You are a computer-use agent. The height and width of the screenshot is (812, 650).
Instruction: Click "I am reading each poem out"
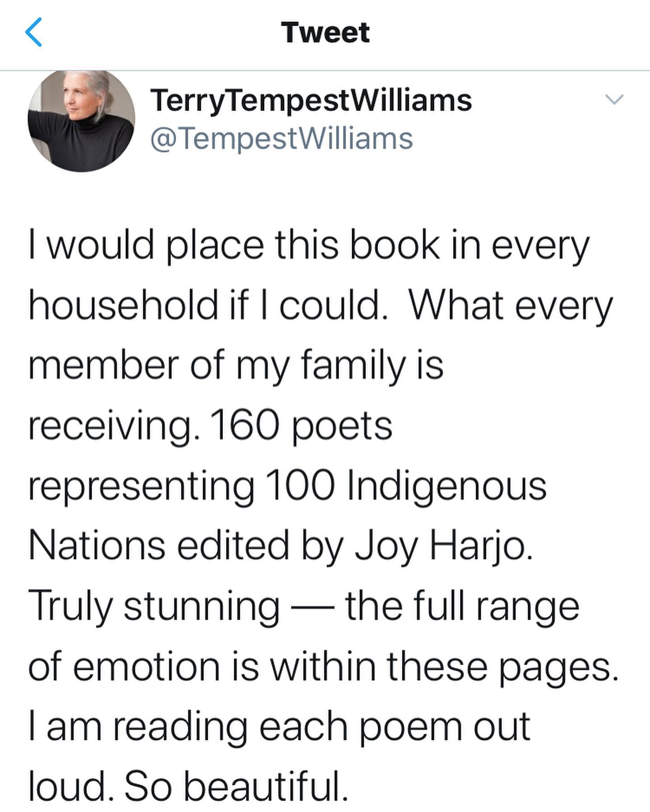pyautogui.click(x=279, y=725)
